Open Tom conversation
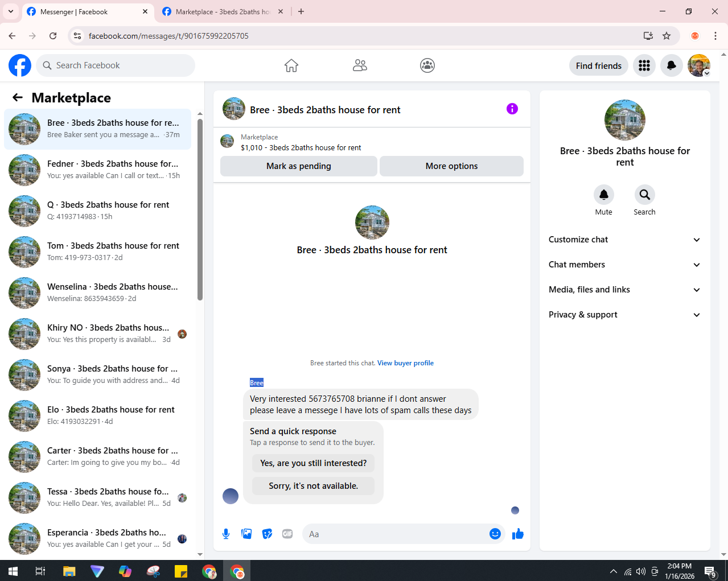 click(x=98, y=252)
